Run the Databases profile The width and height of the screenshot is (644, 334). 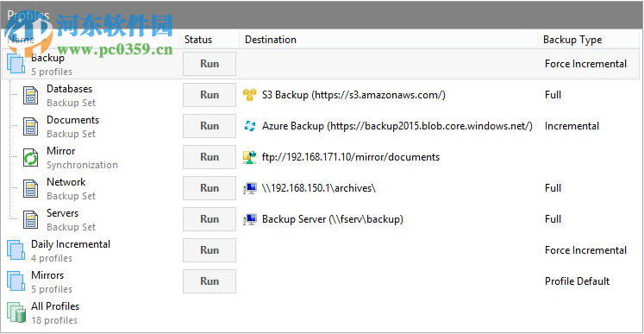coord(209,95)
